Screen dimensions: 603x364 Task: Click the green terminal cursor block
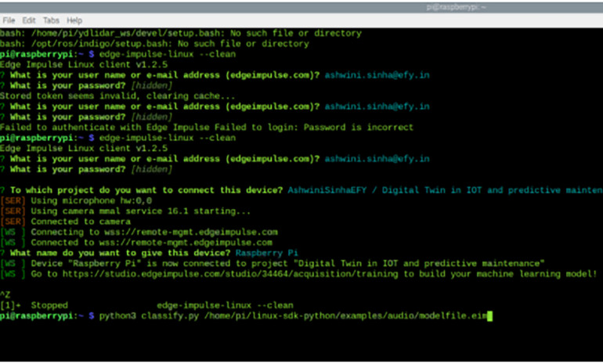(489, 316)
